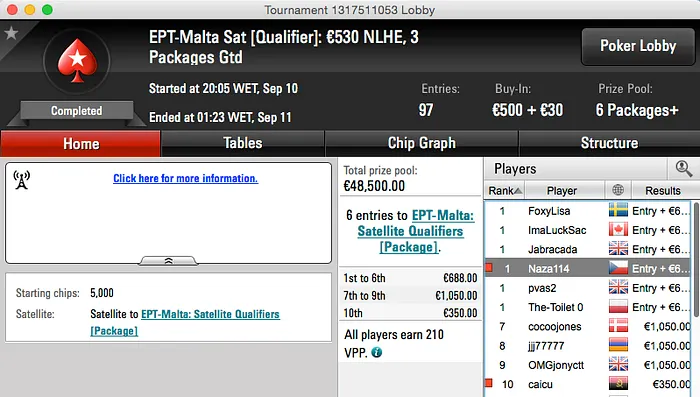The width and height of the screenshot is (700, 397).
Task: Click the Players panel title
Action: click(x=515, y=169)
